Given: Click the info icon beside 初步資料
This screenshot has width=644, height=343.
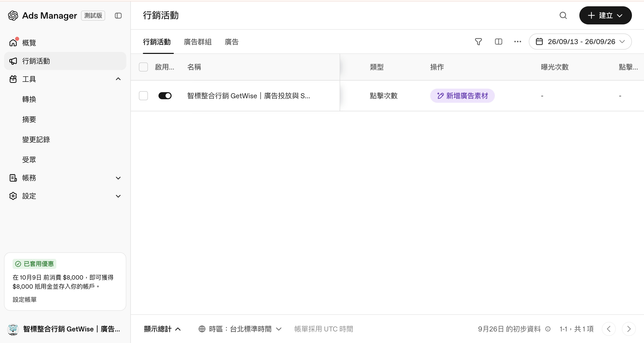Looking at the screenshot, I should pos(548,329).
